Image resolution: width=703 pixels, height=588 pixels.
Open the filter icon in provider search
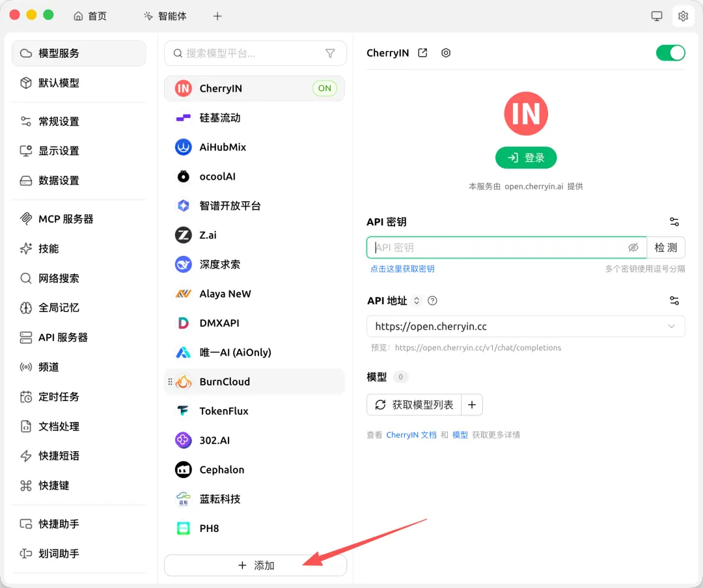click(x=330, y=53)
